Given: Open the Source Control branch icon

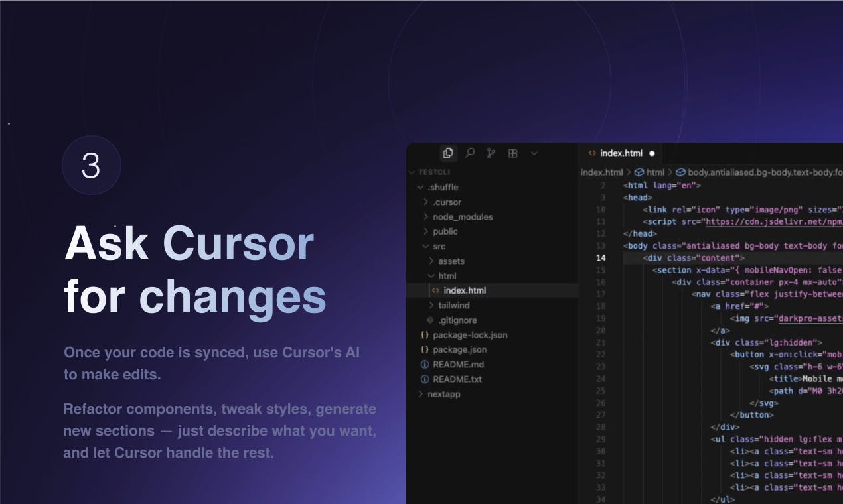Looking at the screenshot, I should [491, 153].
